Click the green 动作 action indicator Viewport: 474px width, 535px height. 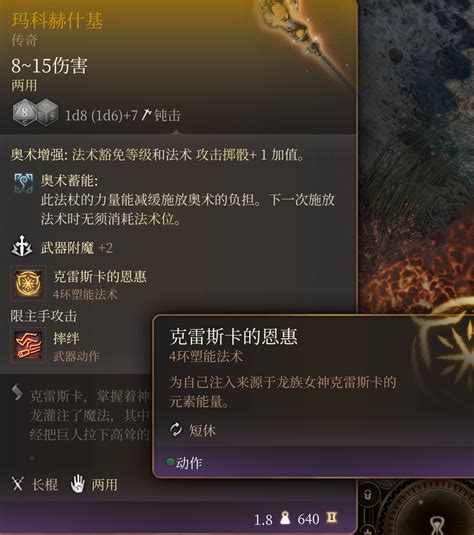[x=170, y=462]
